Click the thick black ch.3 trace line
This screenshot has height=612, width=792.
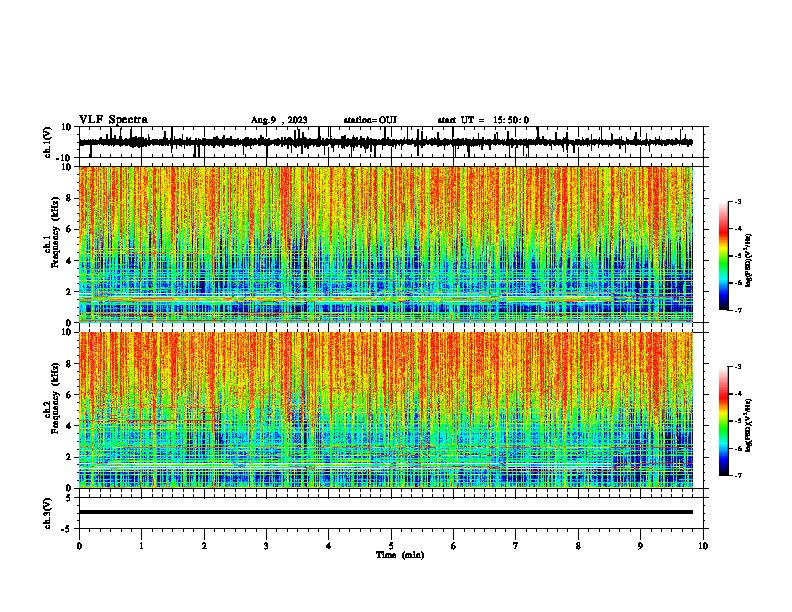pos(385,512)
